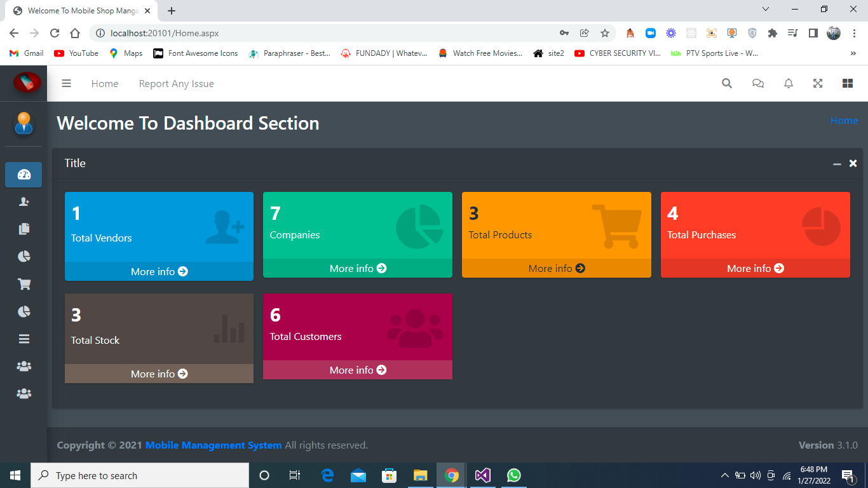Enter fullscreen using the expand arrows icon
This screenshot has width=868, height=488.
818,83
